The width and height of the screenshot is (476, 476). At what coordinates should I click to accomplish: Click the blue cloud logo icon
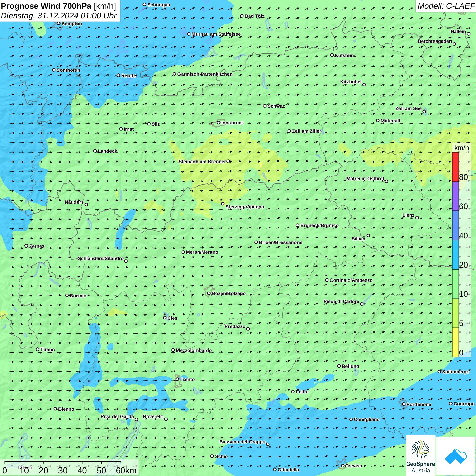tap(456, 456)
